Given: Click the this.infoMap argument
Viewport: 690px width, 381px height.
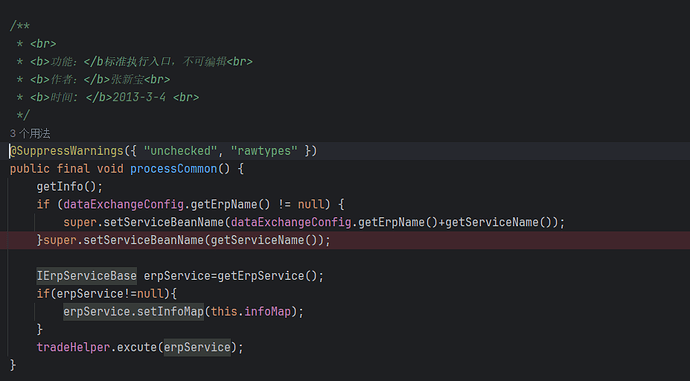Looking at the screenshot, I should click(251, 311).
